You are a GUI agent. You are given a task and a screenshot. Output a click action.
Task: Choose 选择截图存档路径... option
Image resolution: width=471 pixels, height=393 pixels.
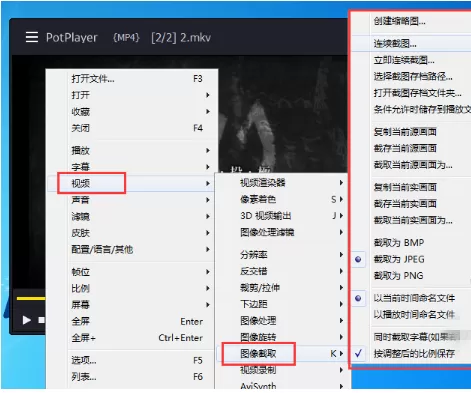411,76
